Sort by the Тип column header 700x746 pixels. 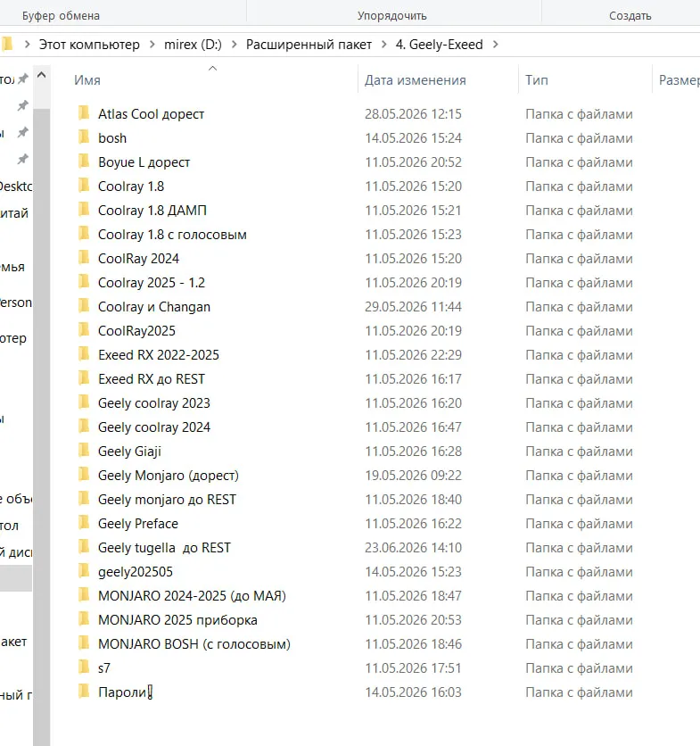coord(537,80)
